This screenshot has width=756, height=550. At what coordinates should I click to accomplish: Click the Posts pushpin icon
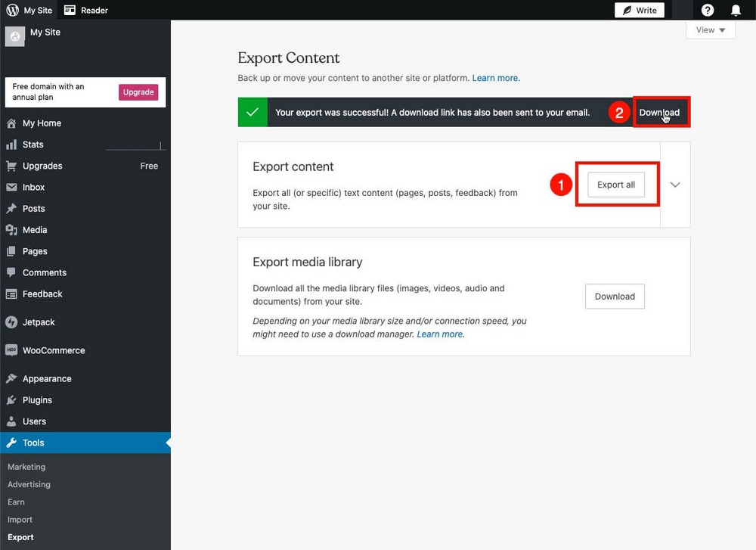pyautogui.click(x=11, y=208)
